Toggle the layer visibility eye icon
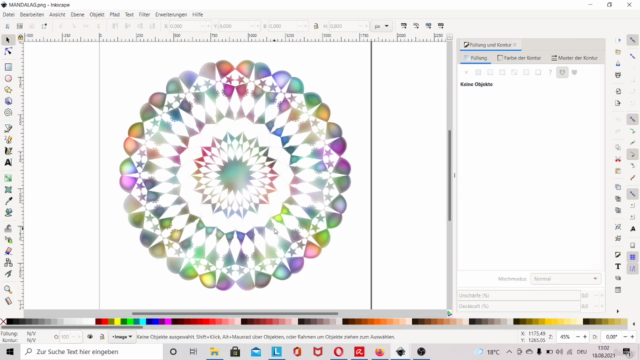This screenshot has width=640, height=360. click(x=90, y=337)
